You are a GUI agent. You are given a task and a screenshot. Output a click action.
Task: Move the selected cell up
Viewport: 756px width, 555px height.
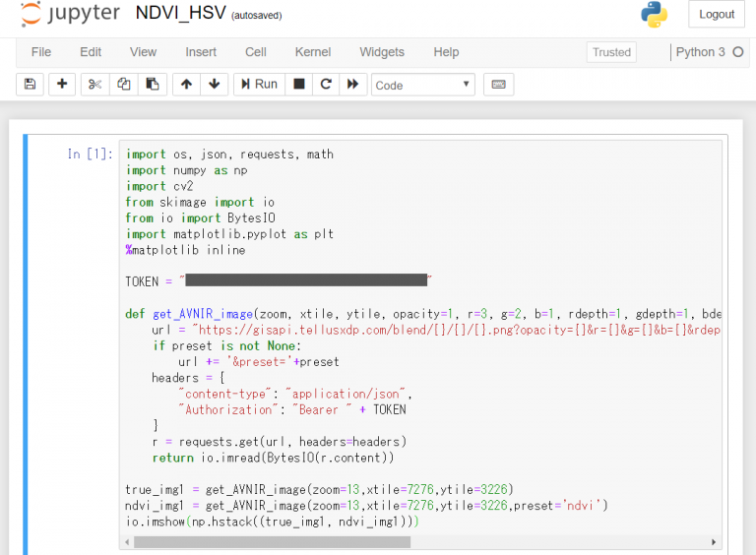tap(187, 85)
